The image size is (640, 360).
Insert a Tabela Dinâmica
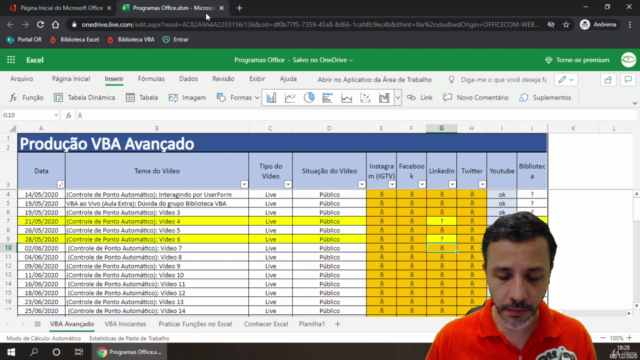[x=84, y=98]
